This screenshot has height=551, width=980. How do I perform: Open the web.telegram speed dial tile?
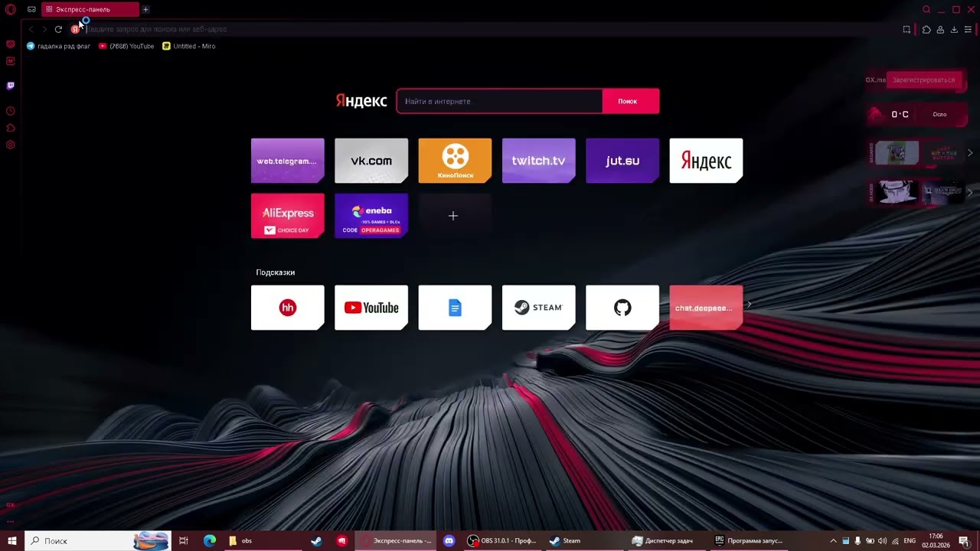(x=287, y=161)
